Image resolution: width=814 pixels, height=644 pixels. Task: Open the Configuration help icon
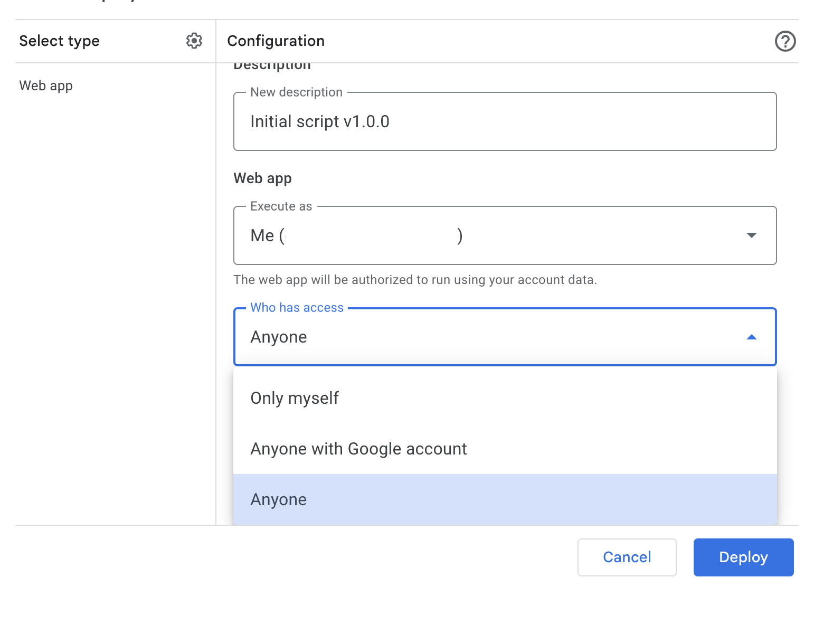tap(785, 41)
